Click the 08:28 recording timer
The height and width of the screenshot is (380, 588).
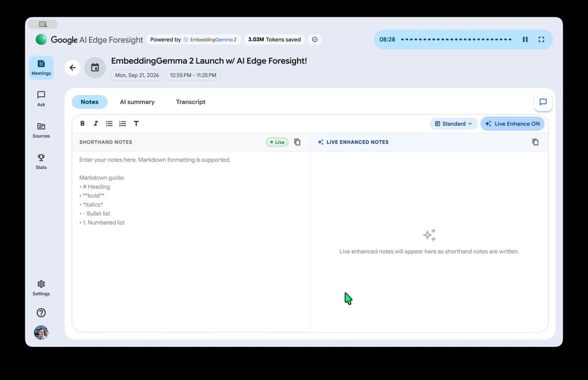coord(387,39)
